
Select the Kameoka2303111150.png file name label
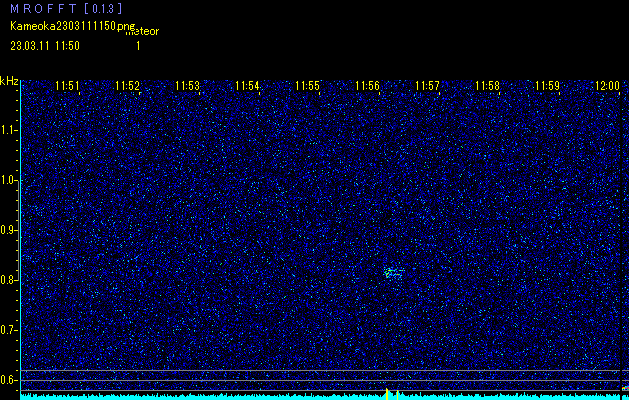click(x=72, y=26)
